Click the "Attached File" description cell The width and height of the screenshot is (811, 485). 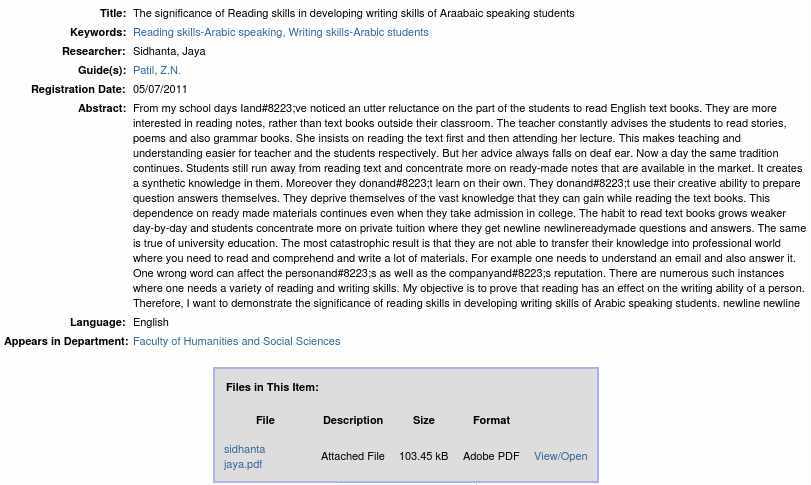[353, 456]
